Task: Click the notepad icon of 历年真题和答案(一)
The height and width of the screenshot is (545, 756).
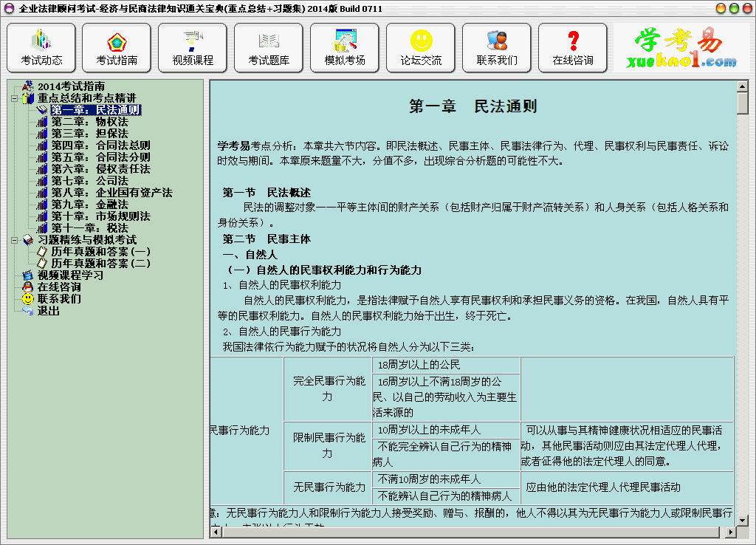Action: [42, 252]
